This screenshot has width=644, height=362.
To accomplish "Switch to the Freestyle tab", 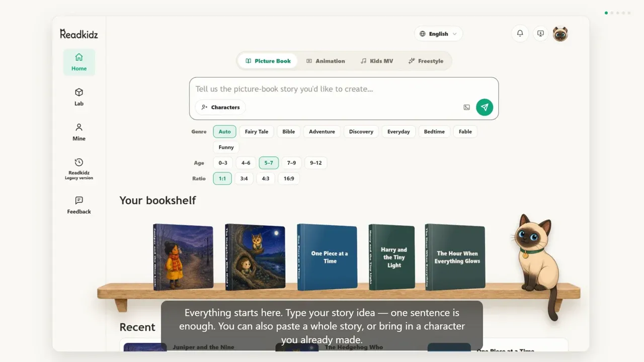I will (x=426, y=61).
